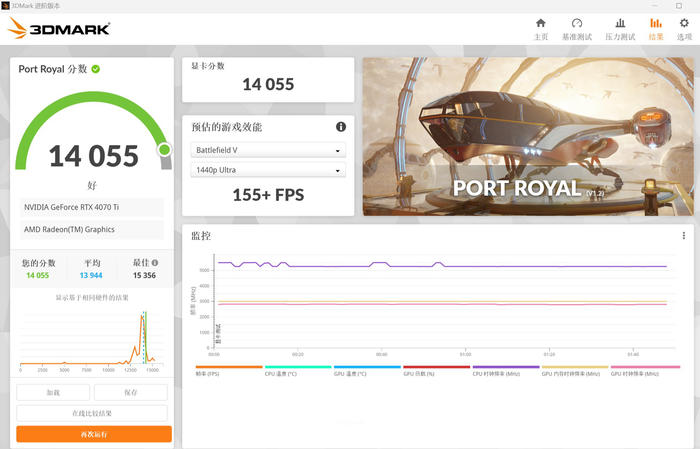Click the 3DMARK logo in header
The width and height of the screenshot is (700, 449).
tap(59, 29)
